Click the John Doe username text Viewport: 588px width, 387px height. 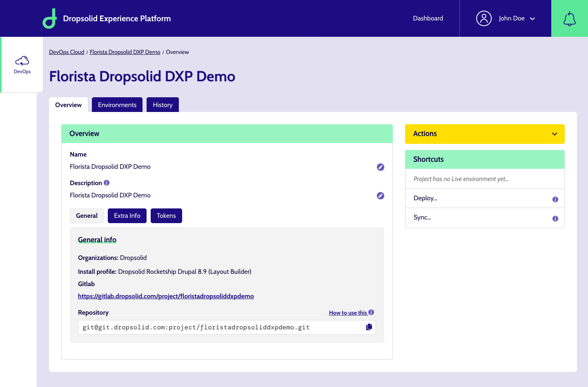point(512,18)
